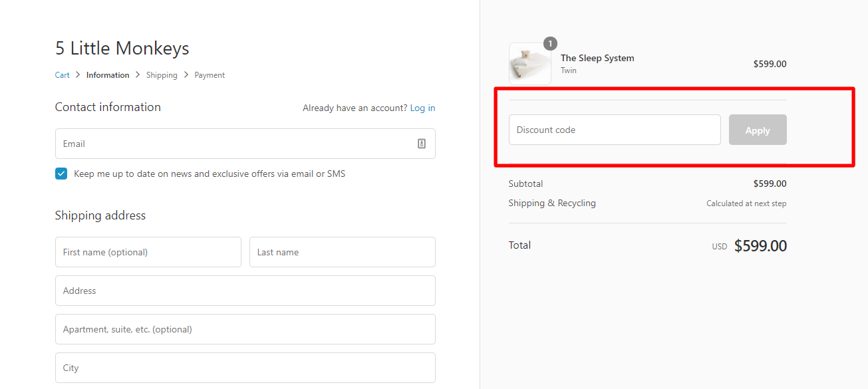This screenshot has width=868, height=389.
Task: Click the 5 Little Monkeys store title
Action: (122, 48)
